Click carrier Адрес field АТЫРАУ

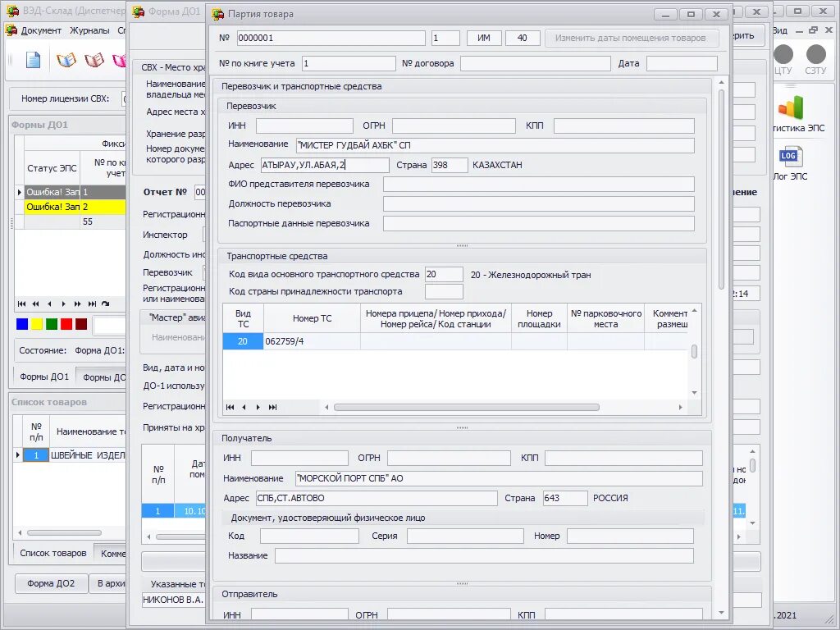[325, 165]
